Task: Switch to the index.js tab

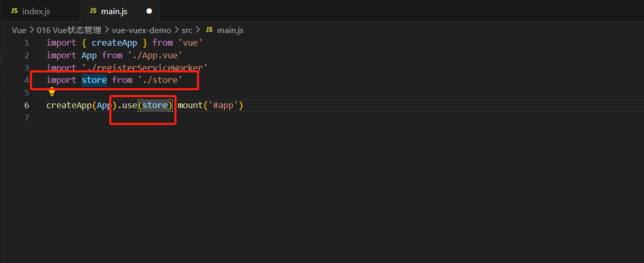Action: (36, 11)
